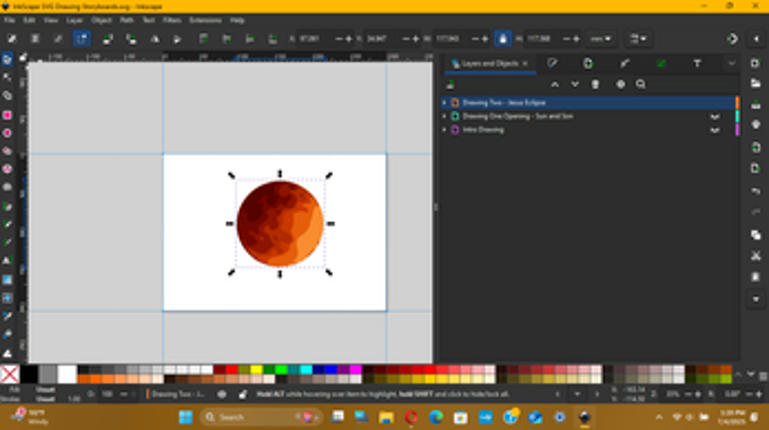Show hidden Drawing One Opening layer

coord(715,116)
